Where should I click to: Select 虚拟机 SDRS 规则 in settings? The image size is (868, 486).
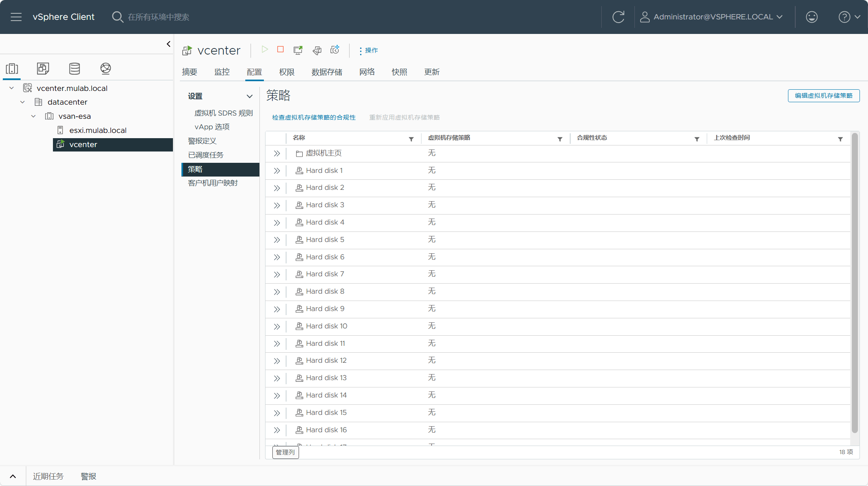(x=223, y=113)
